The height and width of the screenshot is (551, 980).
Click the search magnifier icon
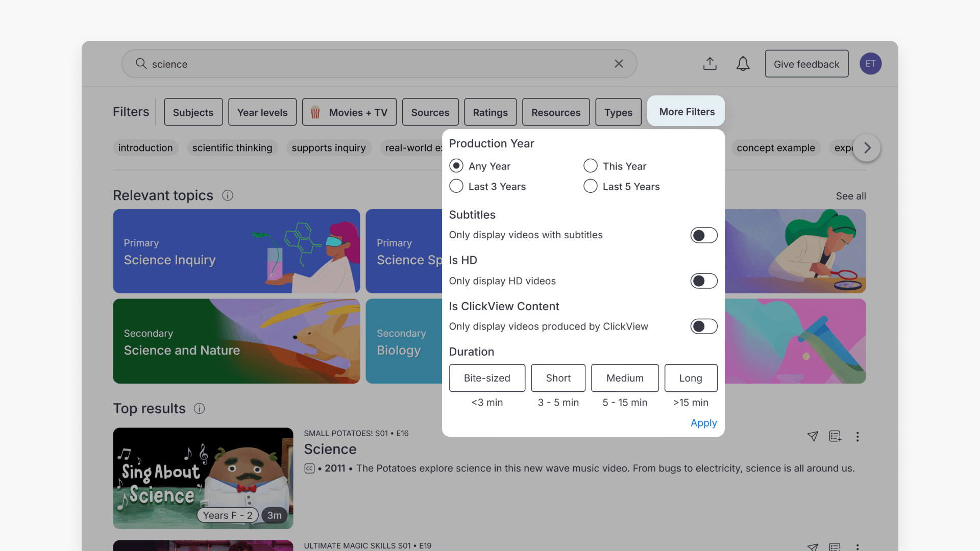(140, 63)
